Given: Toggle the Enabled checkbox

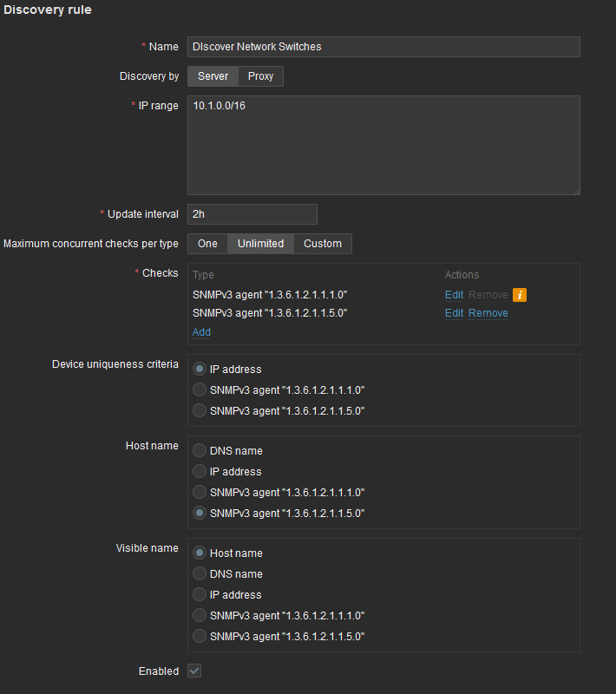Looking at the screenshot, I should tap(194, 671).
